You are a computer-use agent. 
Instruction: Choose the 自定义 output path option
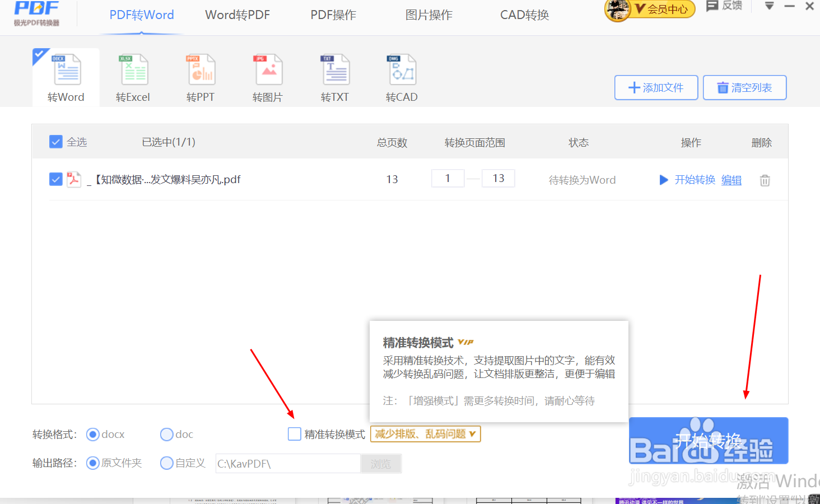[x=166, y=463]
